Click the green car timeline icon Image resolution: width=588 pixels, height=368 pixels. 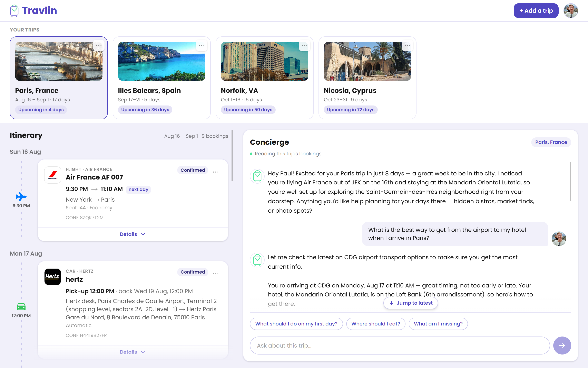tap(21, 307)
